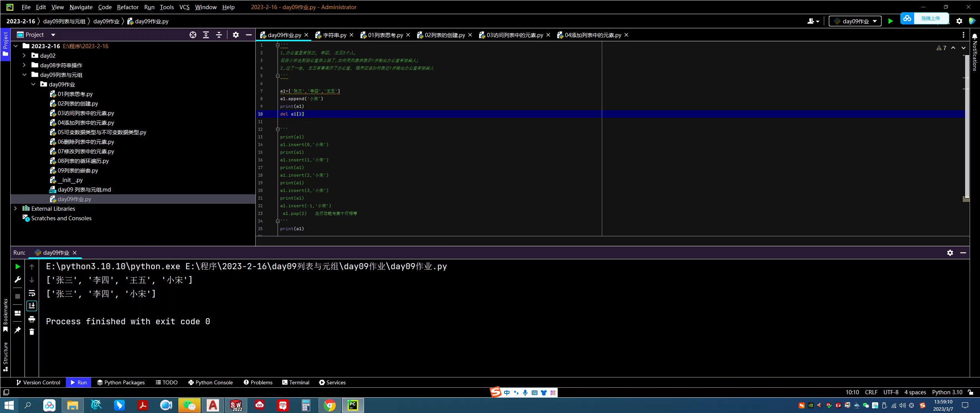Click green Run button in top toolbar
Viewport: 980px width, 413px height.
coord(890,21)
